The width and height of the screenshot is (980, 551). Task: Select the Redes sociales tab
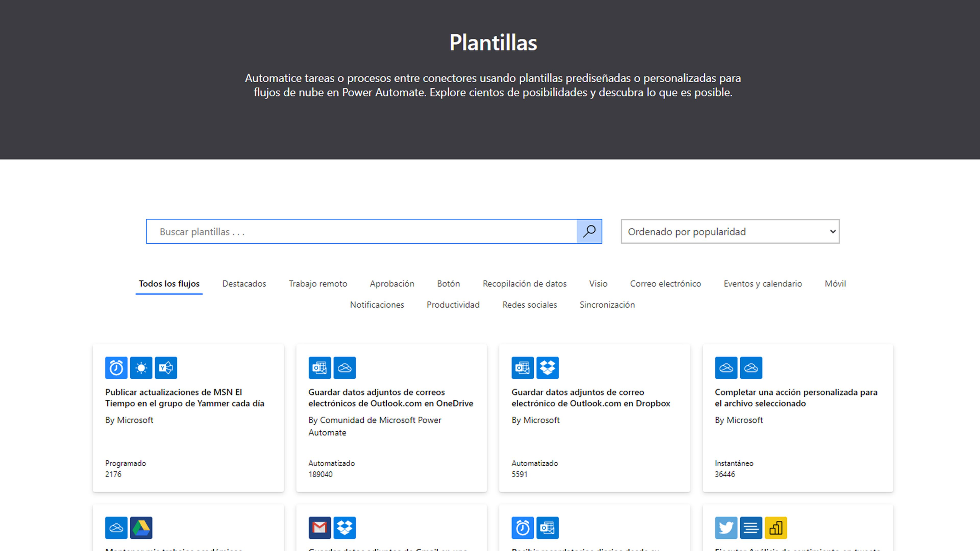click(530, 305)
